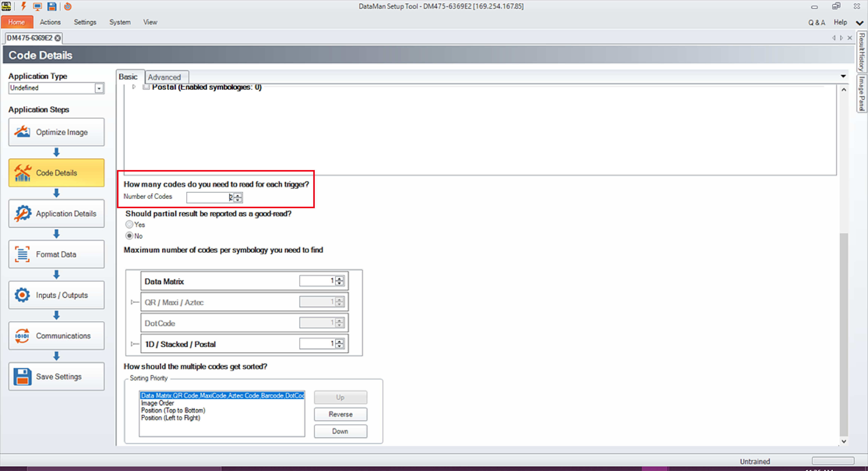Click the lightning trigger toolbar icon
868x471 pixels.
tap(23, 6)
